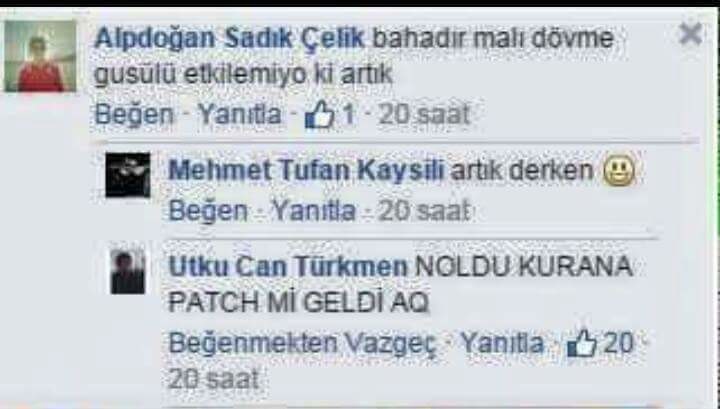Like Mehmet's reply with Beğen
Viewport: 720px width, 409px height.
click(x=208, y=211)
